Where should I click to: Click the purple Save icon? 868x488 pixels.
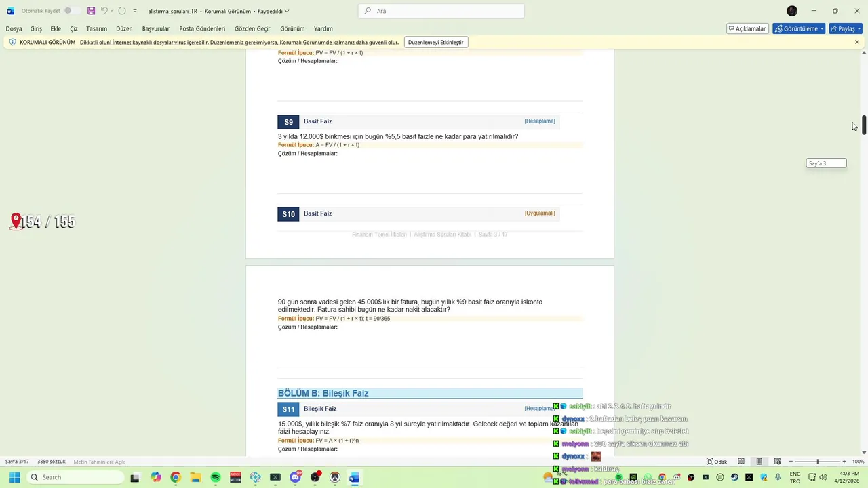91,11
